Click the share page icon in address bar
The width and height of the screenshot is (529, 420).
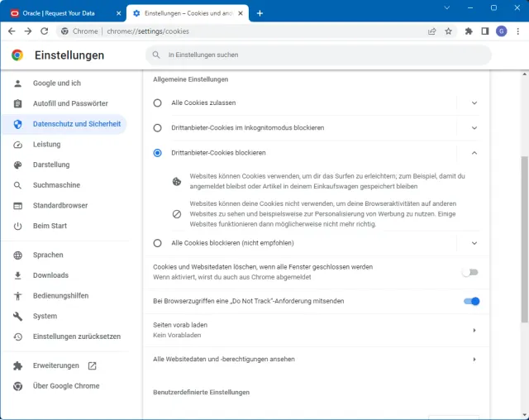tap(431, 31)
